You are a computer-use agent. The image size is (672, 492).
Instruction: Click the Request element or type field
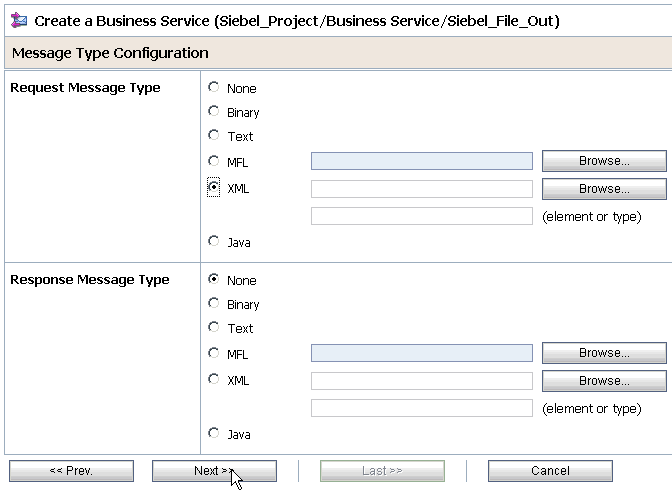pos(422,216)
